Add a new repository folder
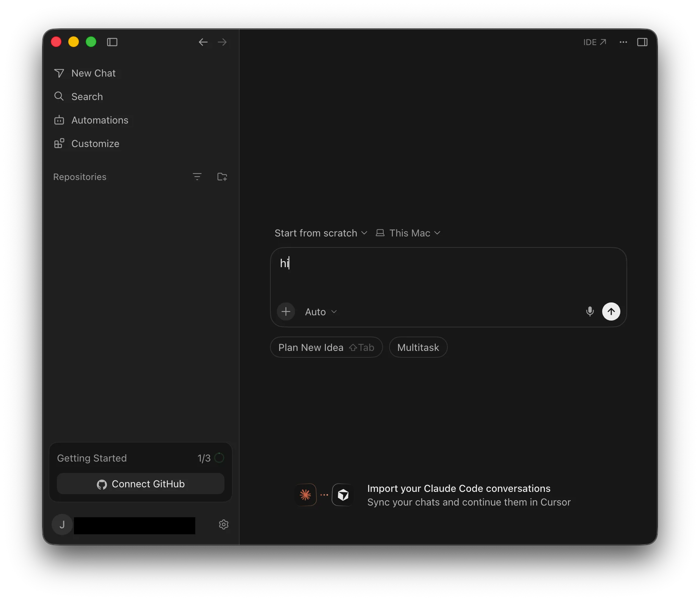This screenshot has width=700, height=601. pos(222,177)
